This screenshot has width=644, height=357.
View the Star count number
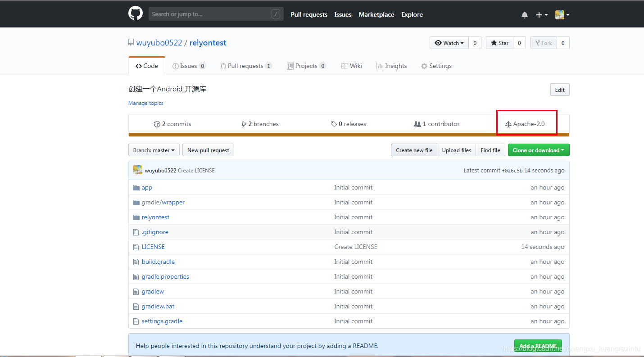pos(519,43)
